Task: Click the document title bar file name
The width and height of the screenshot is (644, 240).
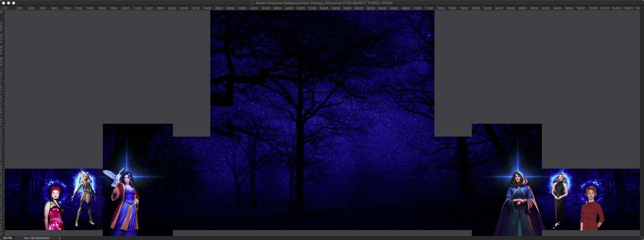Action: 324,3
